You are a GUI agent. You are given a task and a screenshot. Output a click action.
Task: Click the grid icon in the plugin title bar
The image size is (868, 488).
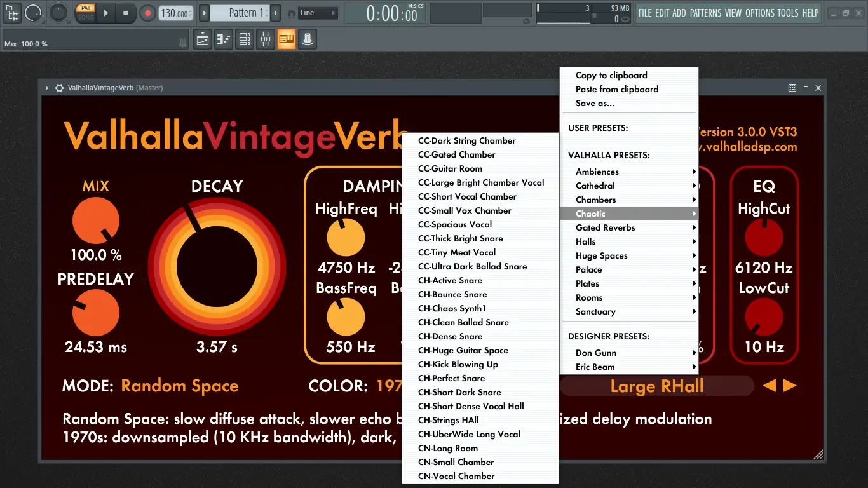click(792, 88)
